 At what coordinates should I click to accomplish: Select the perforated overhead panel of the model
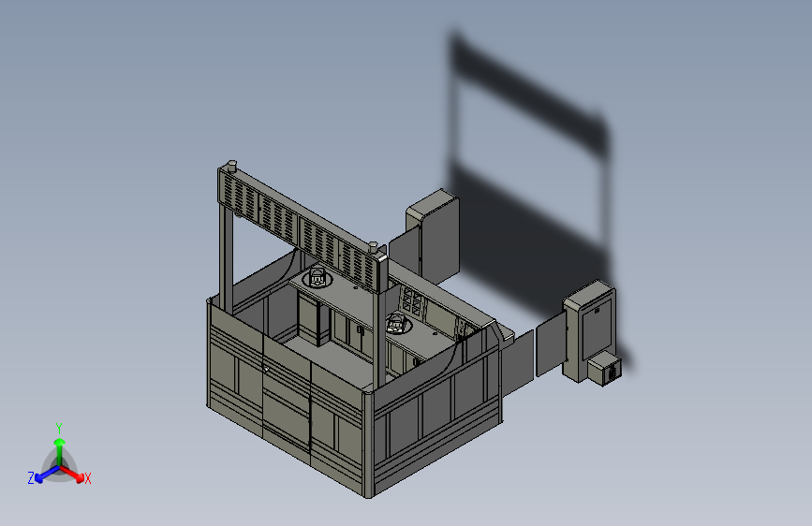click(302, 228)
